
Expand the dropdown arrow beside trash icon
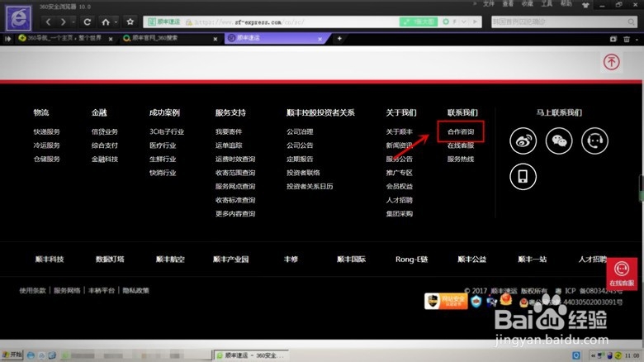pos(637,40)
